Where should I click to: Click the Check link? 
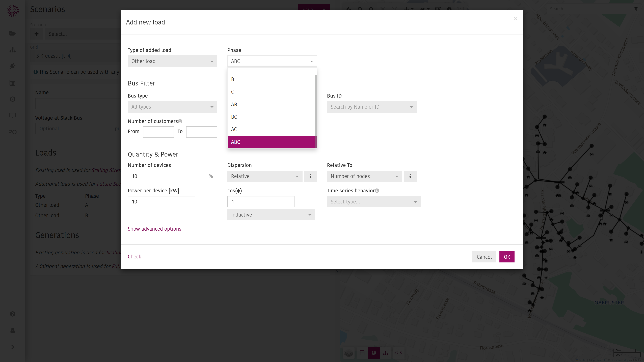[x=134, y=257]
